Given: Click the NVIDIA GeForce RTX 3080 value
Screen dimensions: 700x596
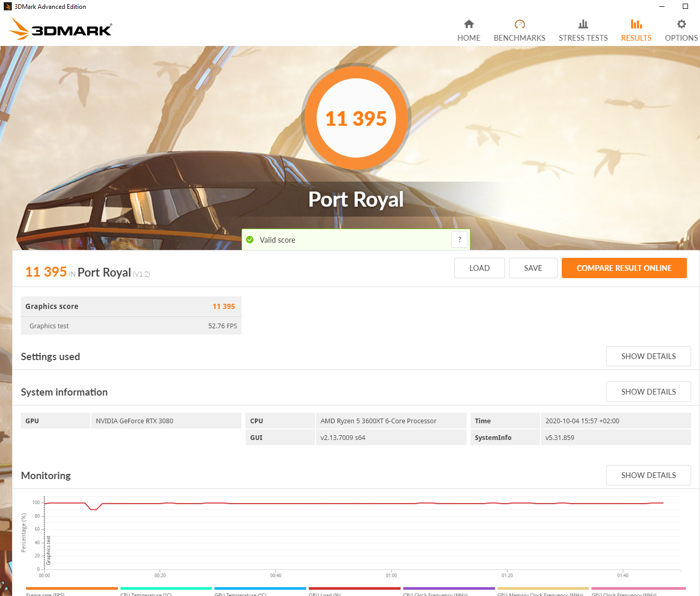Looking at the screenshot, I should pyautogui.click(x=135, y=421).
